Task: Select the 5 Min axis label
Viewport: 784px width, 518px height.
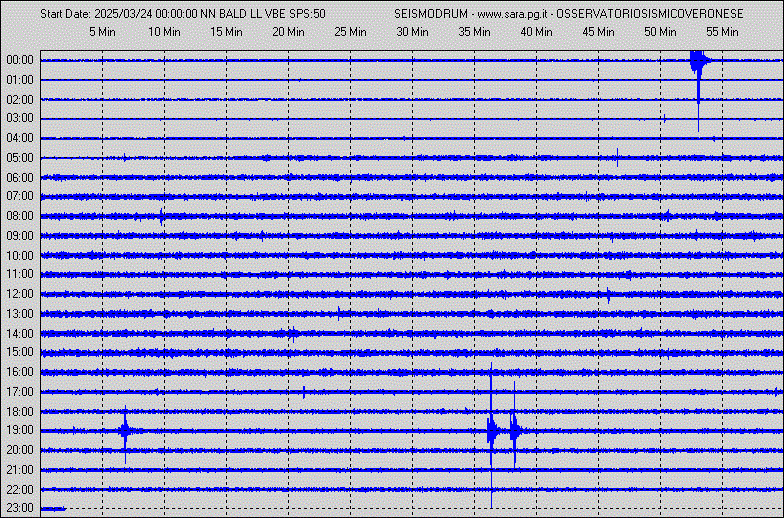Action: pos(102,32)
